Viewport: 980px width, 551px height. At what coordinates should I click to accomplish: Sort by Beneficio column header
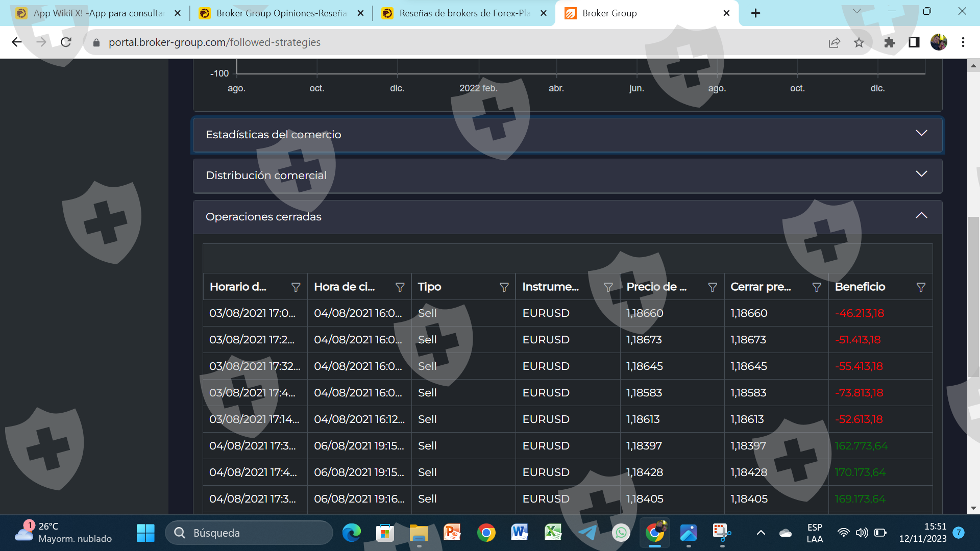click(860, 287)
